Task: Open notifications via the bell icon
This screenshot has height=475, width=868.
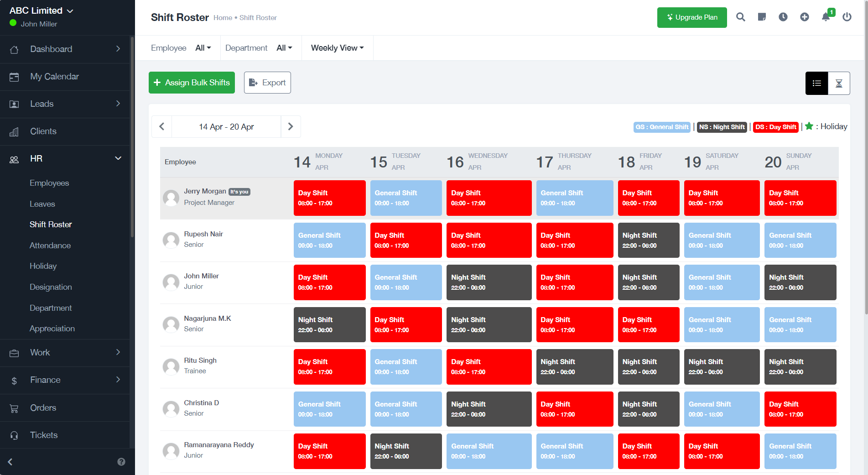Action: pos(826,17)
